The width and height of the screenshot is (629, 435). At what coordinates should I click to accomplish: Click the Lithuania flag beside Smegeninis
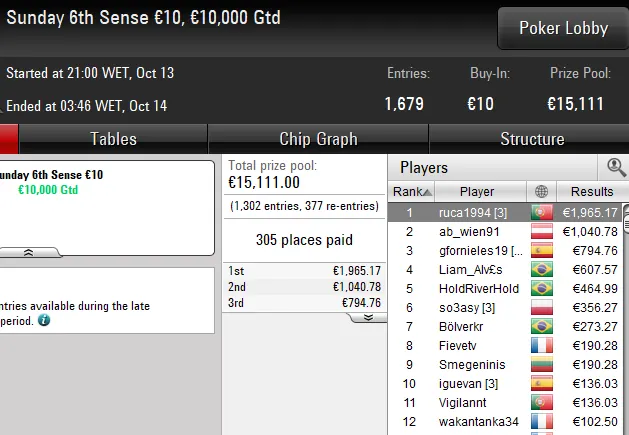click(542, 364)
